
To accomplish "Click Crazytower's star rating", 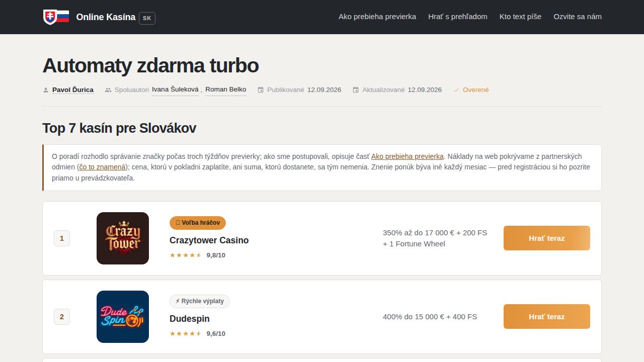I will pos(186,255).
